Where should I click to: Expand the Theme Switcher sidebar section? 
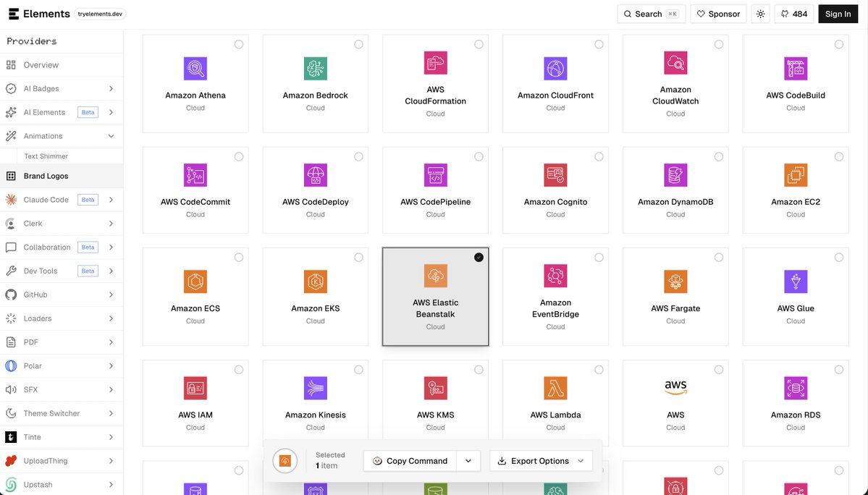111,413
